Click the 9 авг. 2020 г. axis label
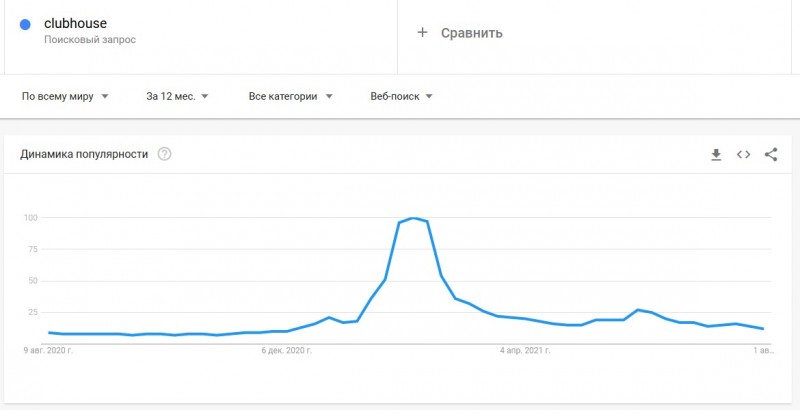Screen dimensions: 800x410 click(x=48, y=351)
